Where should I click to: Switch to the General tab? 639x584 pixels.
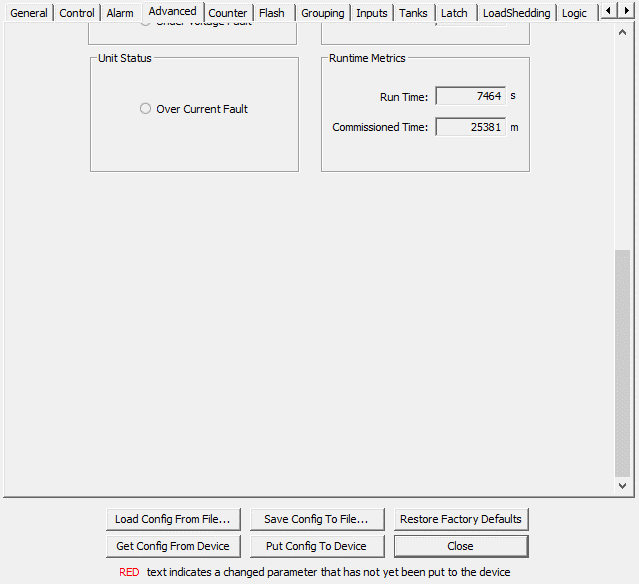[29, 13]
